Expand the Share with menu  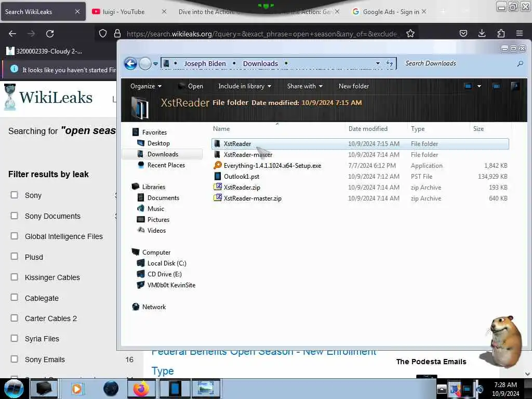pos(304,86)
